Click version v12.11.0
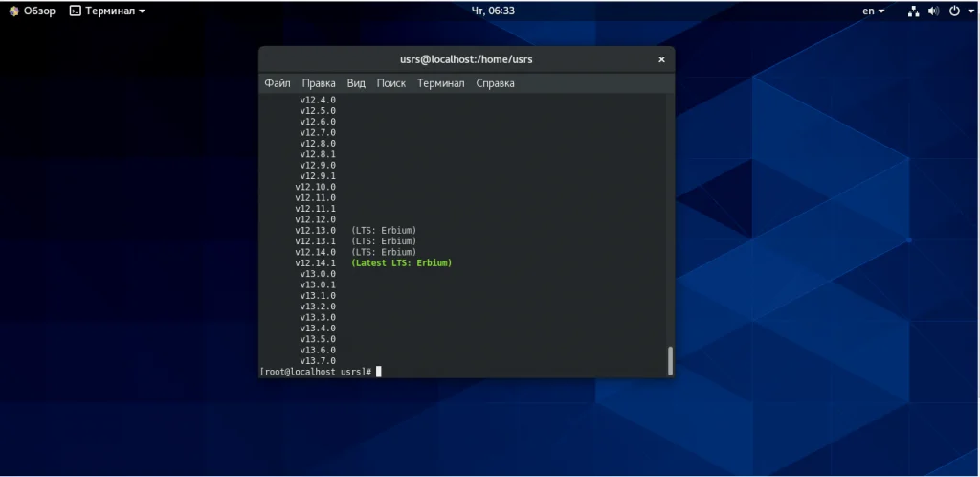Viewport: 980px width, 477px height. [316, 198]
